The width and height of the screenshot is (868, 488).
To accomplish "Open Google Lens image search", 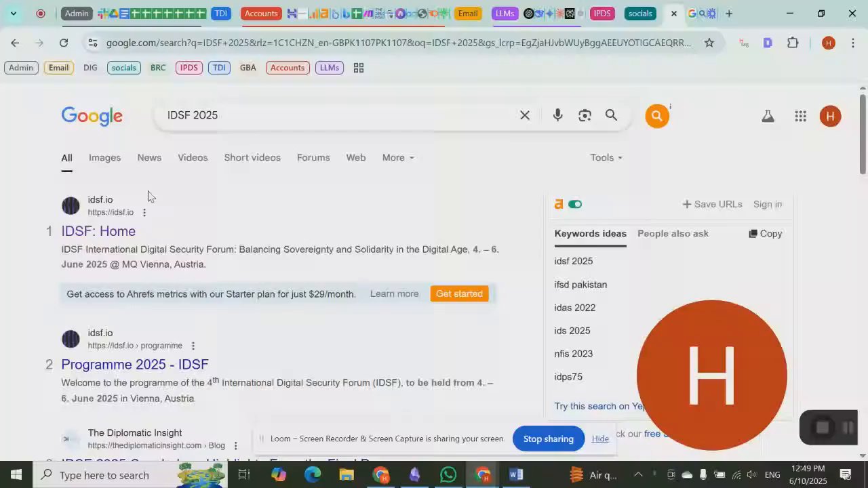I will [x=585, y=115].
